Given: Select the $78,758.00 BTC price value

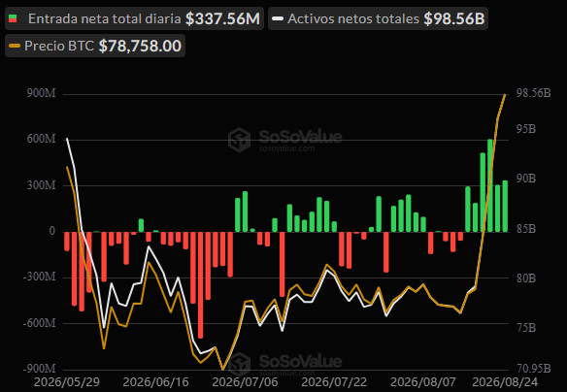Looking at the screenshot, I should click(140, 47).
